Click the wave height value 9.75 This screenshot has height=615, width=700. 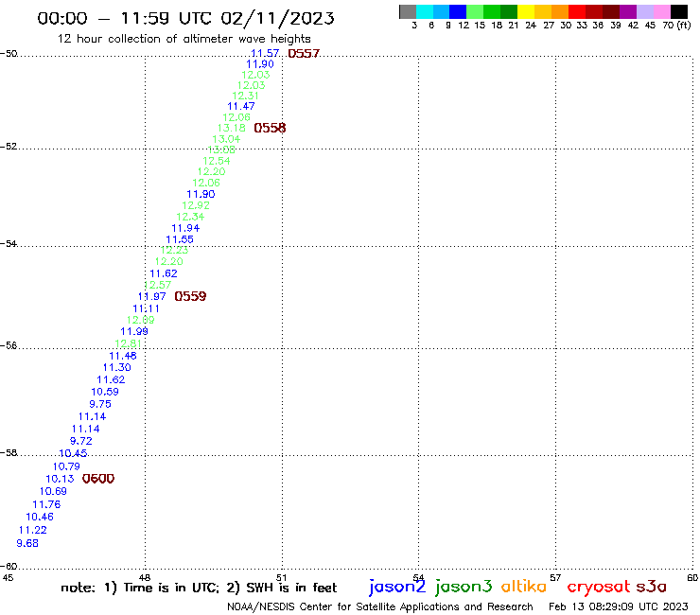[100, 404]
